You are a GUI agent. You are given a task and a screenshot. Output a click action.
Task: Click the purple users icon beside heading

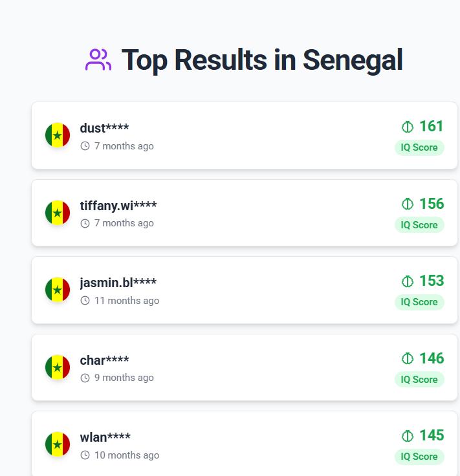pyautogui.click(x=98, y=60)
